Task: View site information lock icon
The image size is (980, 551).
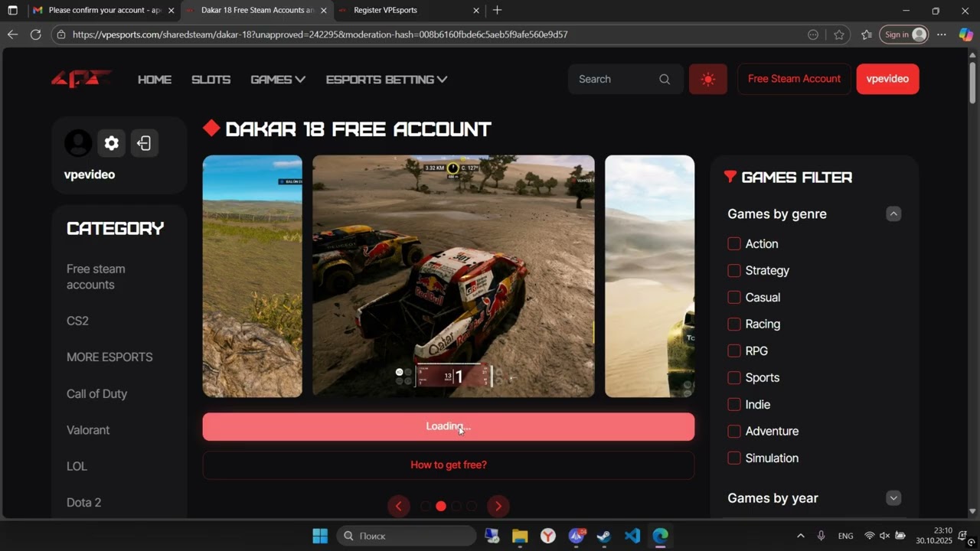Action: (61, 34)
